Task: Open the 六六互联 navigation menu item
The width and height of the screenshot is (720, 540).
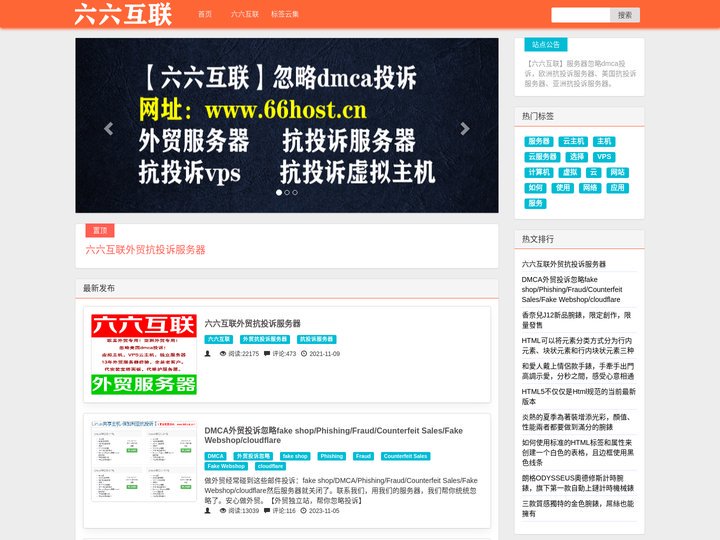Action: point(245,14)
